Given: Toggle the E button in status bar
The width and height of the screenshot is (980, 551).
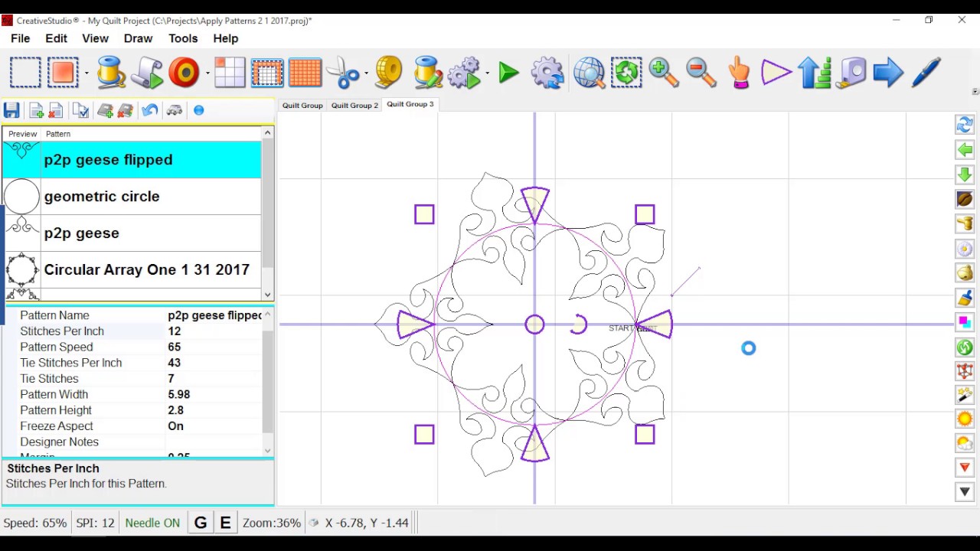Looking at the screenshot, I should (225, 523).
